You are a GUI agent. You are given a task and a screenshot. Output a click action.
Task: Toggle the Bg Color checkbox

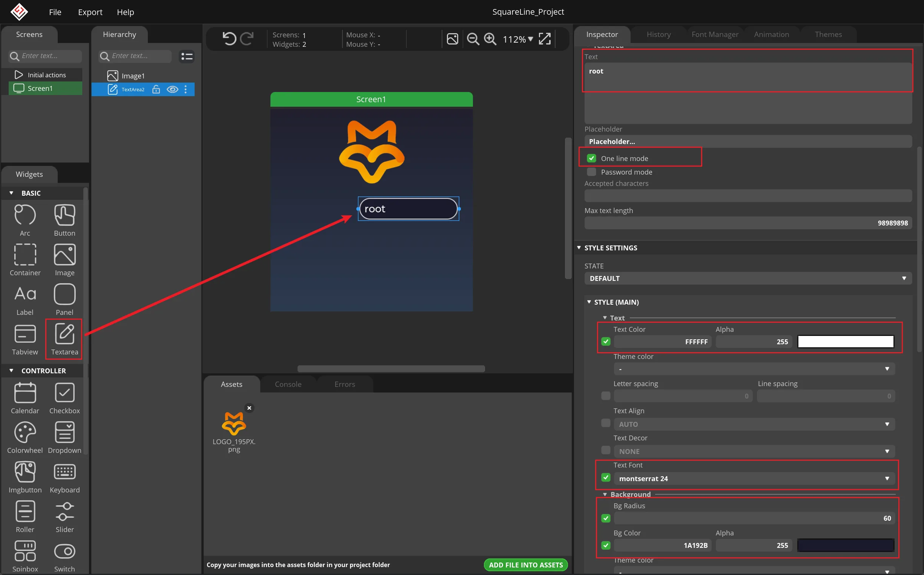(606, 545)
